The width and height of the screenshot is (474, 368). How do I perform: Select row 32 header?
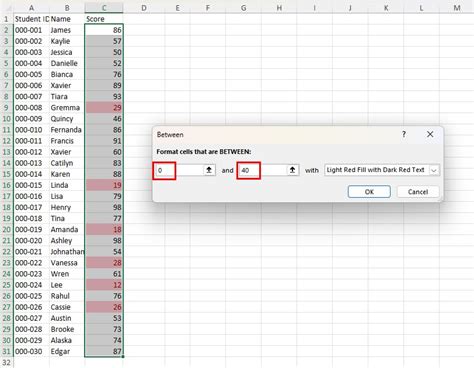[6, 362]
